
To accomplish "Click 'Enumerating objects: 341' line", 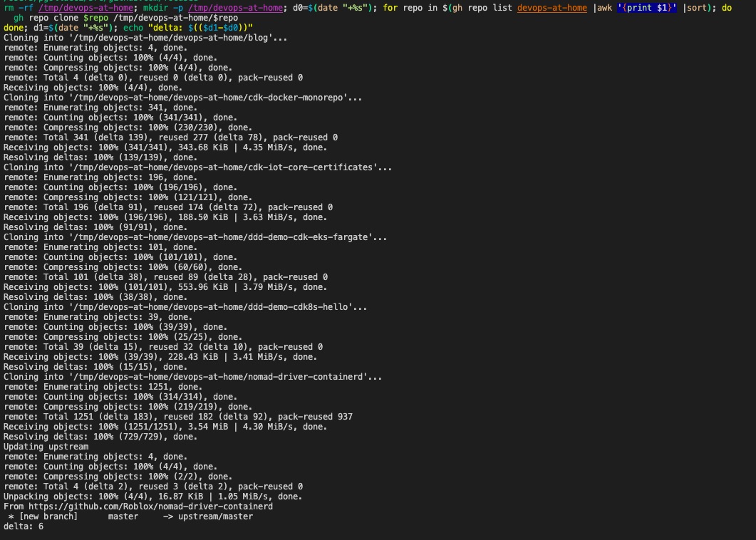I will [x=100, y=108].
